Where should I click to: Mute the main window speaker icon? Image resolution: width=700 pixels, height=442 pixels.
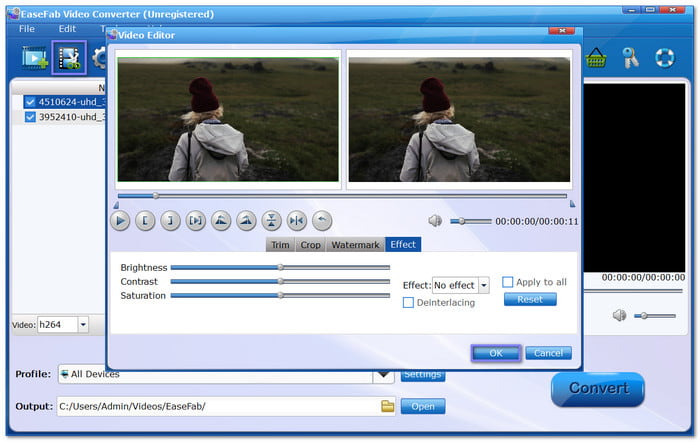click(619, 316)
